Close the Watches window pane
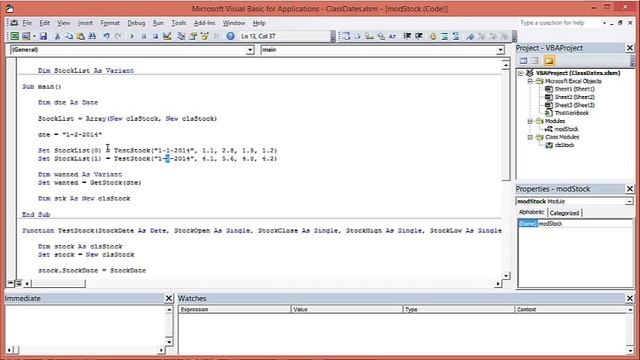The width and height of the screenshot is (640, 360). 630,298
